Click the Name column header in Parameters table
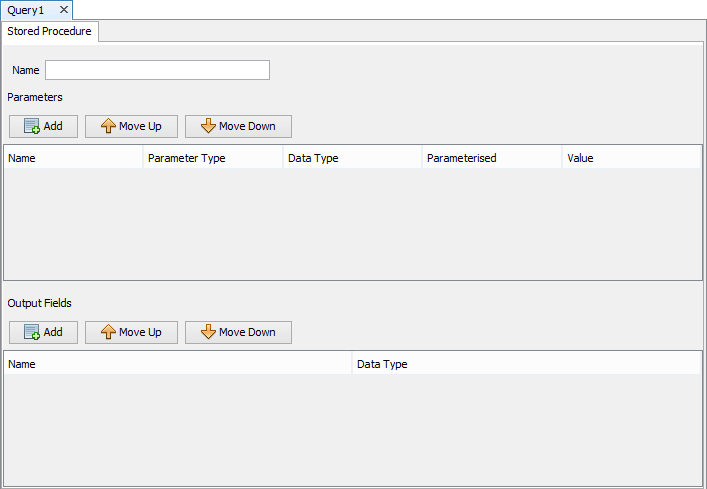 point(73,158)
